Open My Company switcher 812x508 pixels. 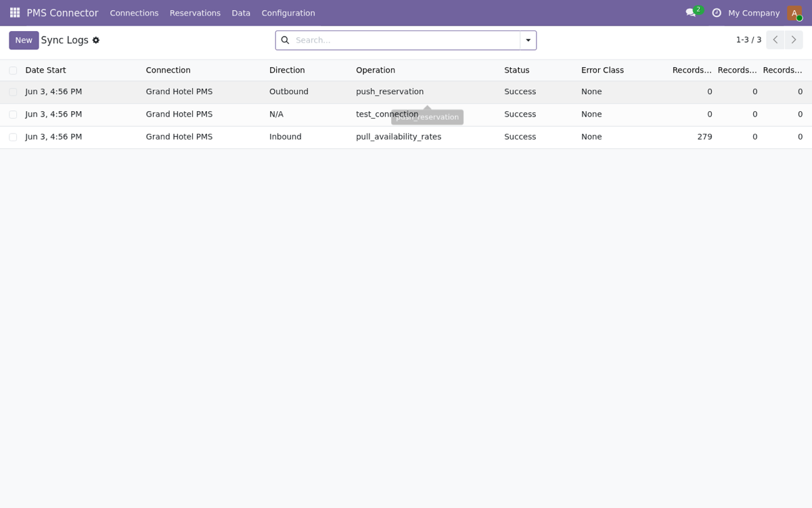coord(754,13)
